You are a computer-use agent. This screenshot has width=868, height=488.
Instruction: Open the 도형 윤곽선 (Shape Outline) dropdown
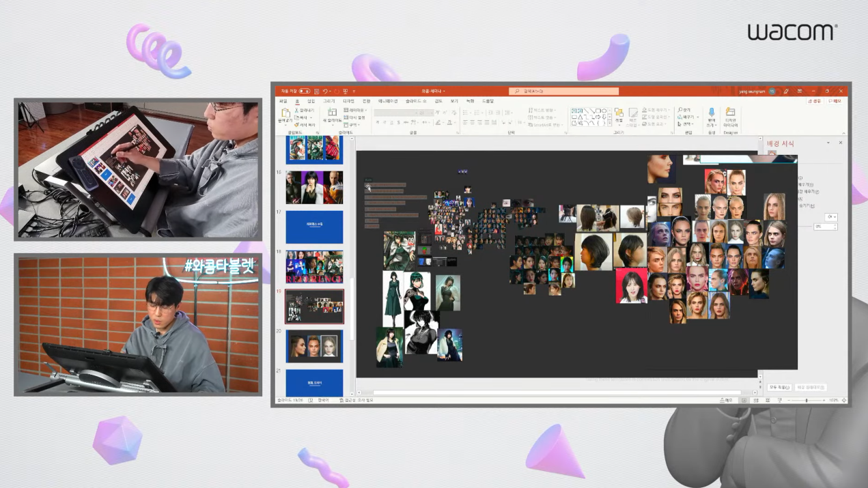pyautogui.click(x=656, y=117)
